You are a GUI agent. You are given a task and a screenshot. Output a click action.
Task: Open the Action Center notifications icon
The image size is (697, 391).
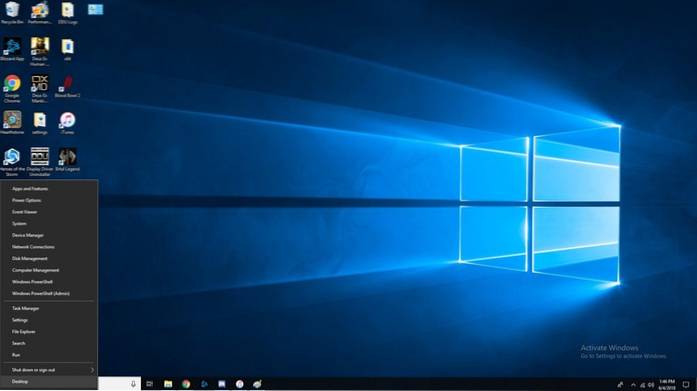[x=686, y=384]
